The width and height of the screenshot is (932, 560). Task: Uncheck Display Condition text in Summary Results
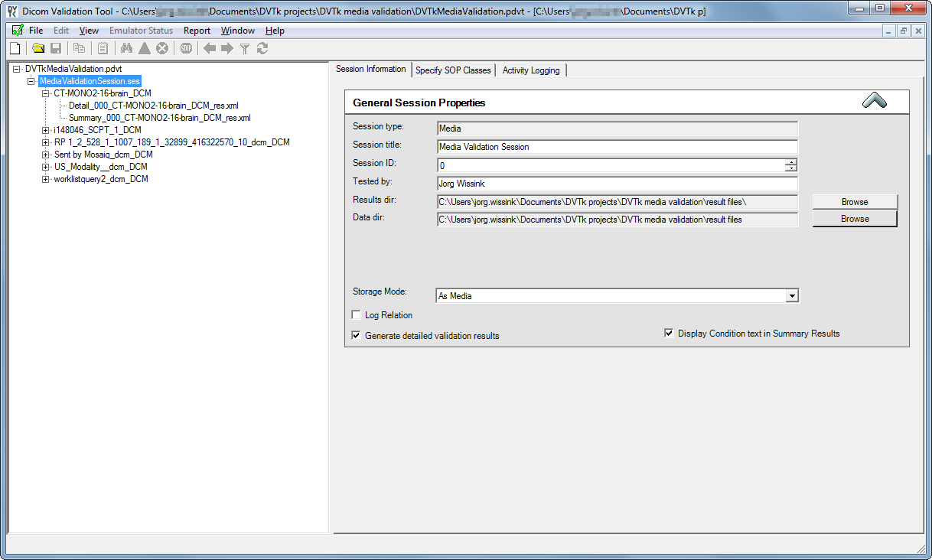669,333
